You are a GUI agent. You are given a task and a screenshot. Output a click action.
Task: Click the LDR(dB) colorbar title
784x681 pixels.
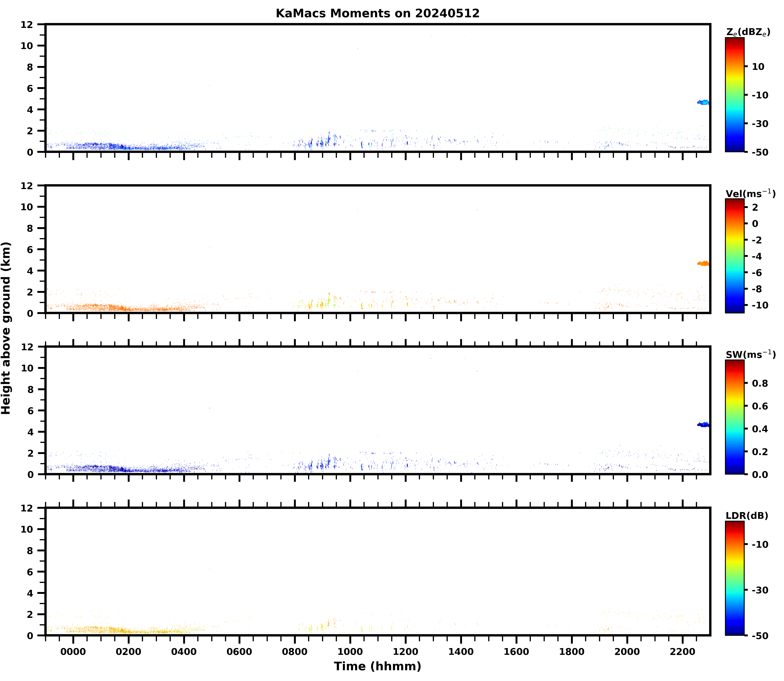pyautogui.click(x=747, y=516)
